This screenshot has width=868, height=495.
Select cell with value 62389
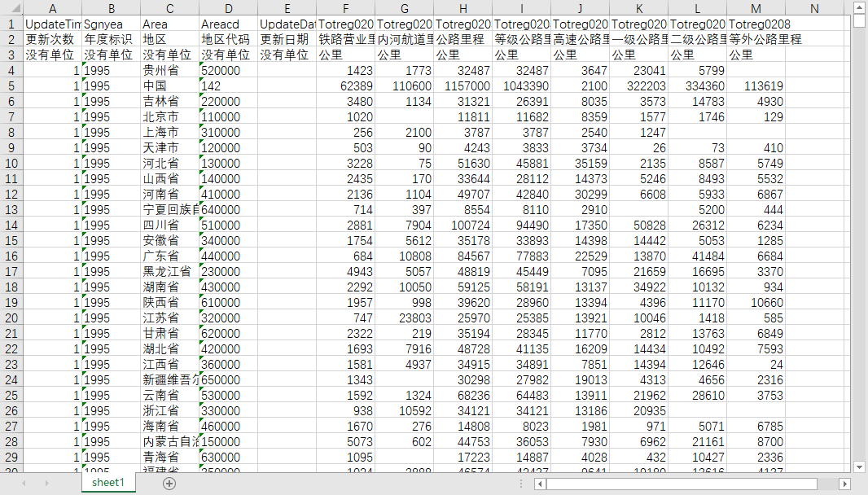click(346, 85)
